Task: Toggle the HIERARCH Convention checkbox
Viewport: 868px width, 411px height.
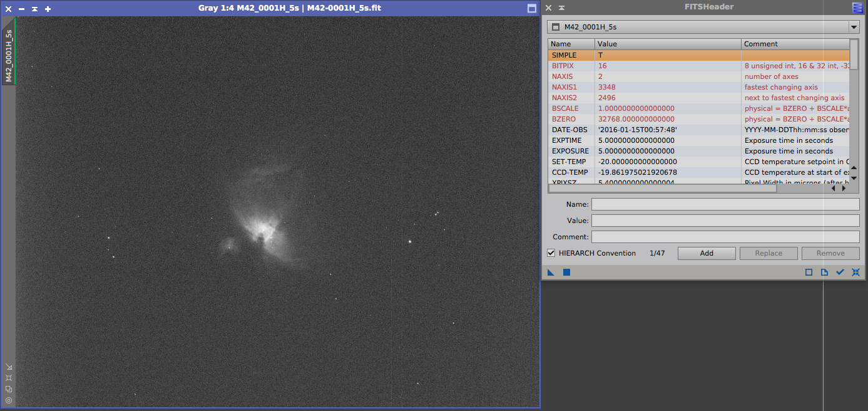Action: [551, 253]
